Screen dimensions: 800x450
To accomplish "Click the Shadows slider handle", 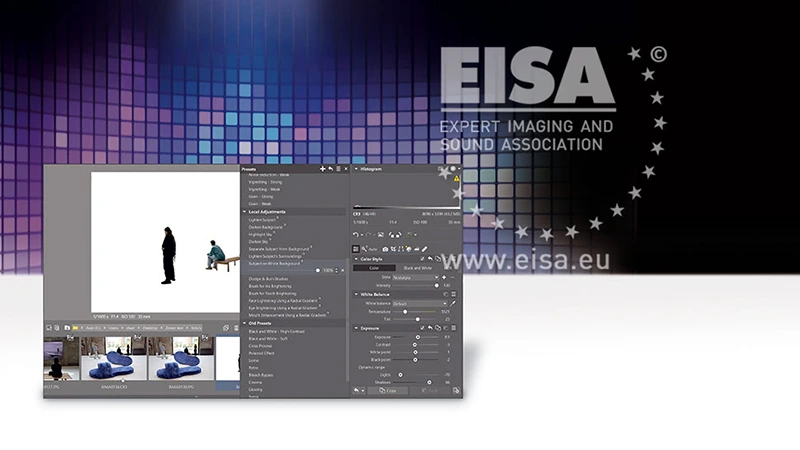I will coord(429,382).
